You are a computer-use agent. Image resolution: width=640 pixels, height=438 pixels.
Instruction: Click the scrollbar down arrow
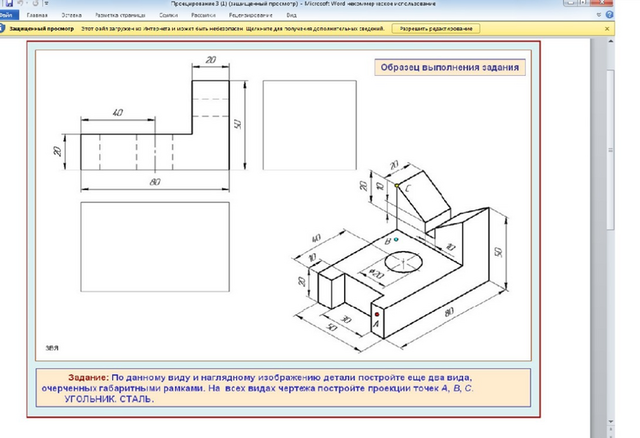point(611,422)
